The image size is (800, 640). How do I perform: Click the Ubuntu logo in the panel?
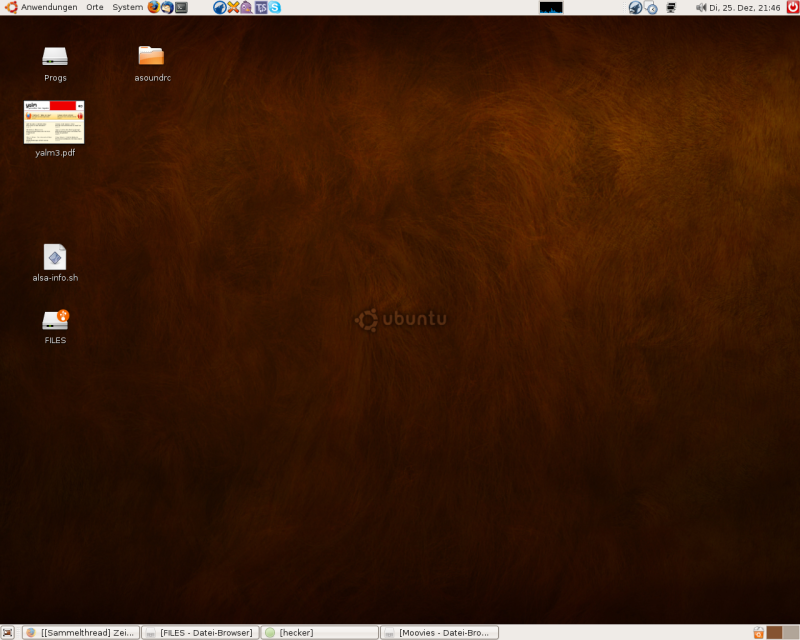click(11, 7)
